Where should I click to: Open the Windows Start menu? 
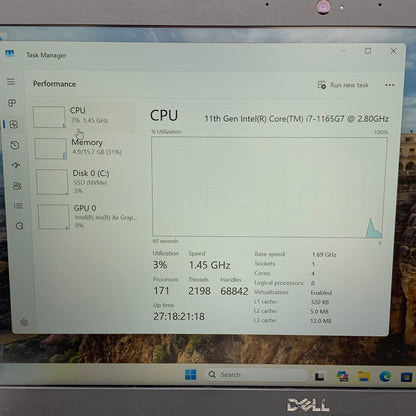point(191,374)
